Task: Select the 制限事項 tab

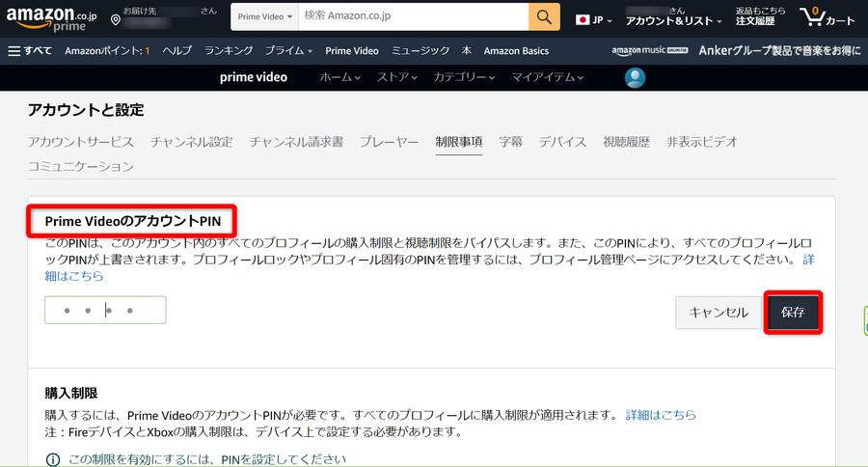Action: (459, 142)
